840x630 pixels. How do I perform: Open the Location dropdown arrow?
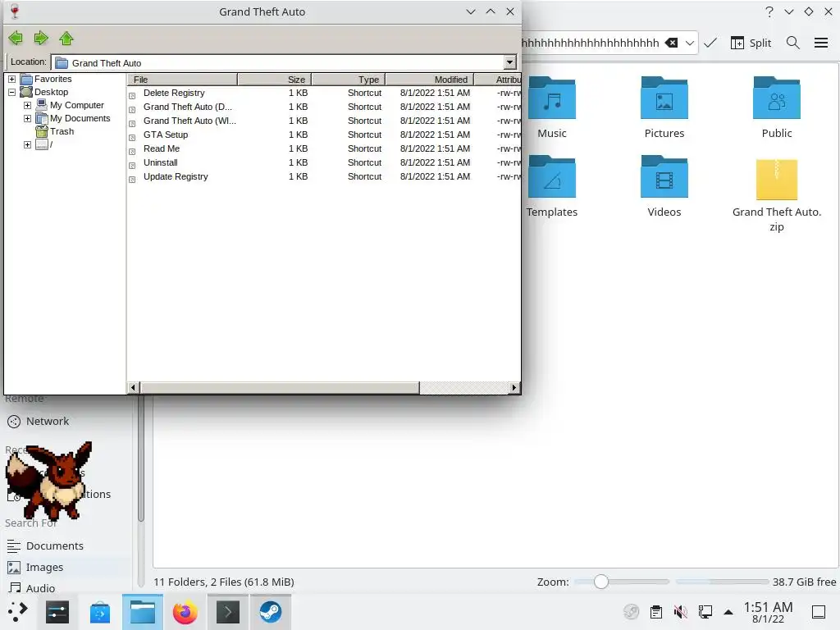click(509, 62)
